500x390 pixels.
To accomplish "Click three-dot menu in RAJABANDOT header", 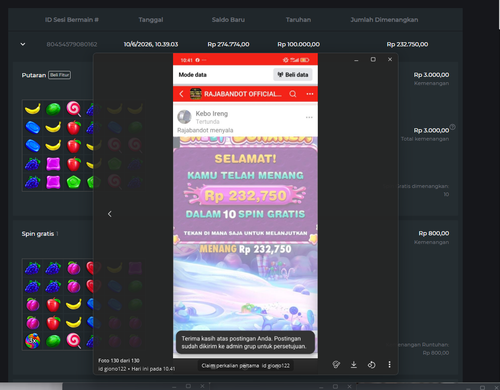I will pyautogui.click(x=310, y=94).
